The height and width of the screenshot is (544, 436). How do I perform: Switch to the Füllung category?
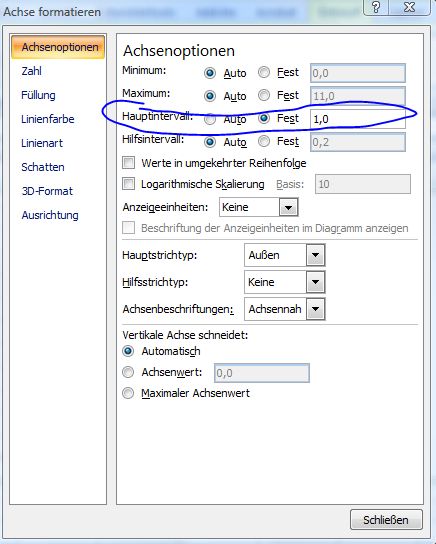38,95
